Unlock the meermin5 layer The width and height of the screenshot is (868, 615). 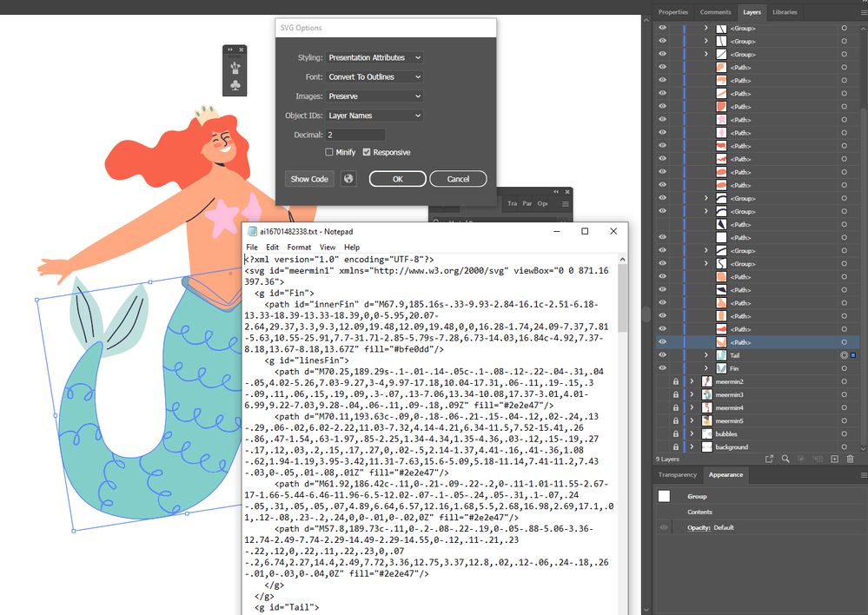(x=676, y=420)
